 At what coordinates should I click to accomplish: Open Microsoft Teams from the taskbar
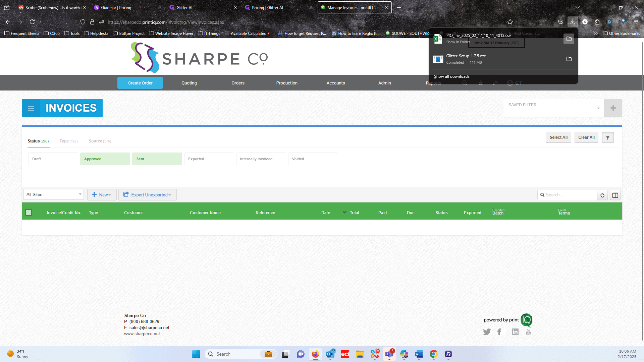pyautogui.click(x=389, y=354)
